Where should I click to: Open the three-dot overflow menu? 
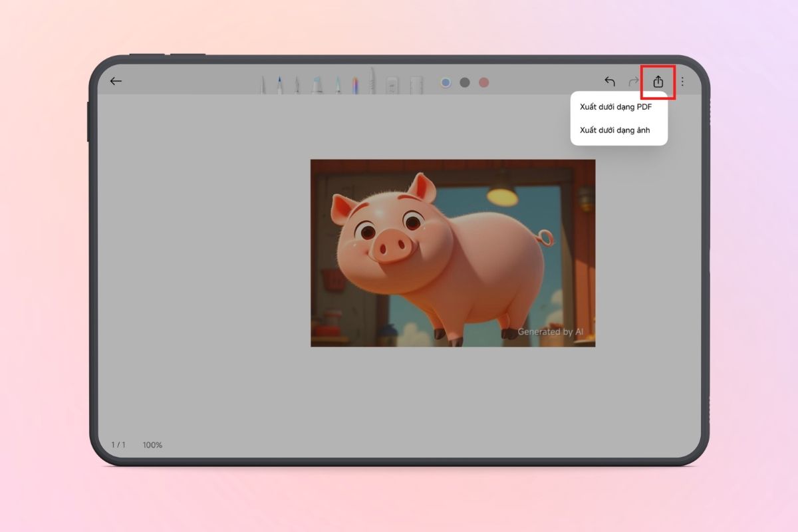(682, 80)
